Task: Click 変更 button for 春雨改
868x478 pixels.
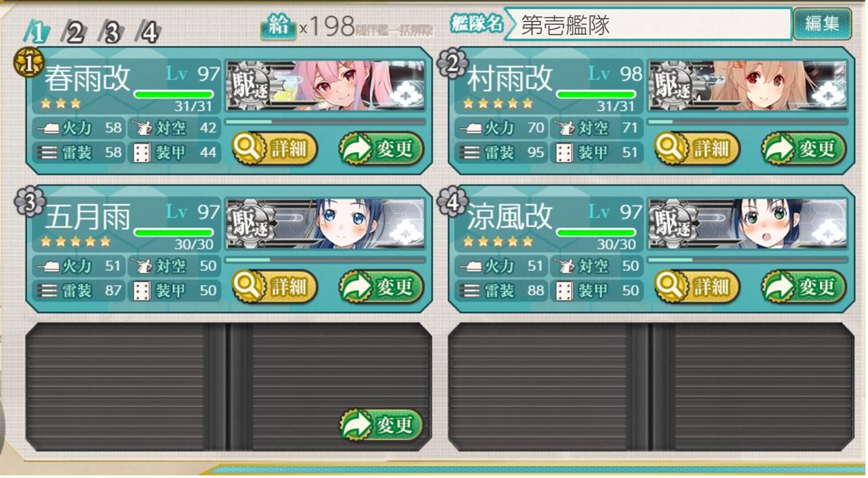Action: tap(382, 148)
